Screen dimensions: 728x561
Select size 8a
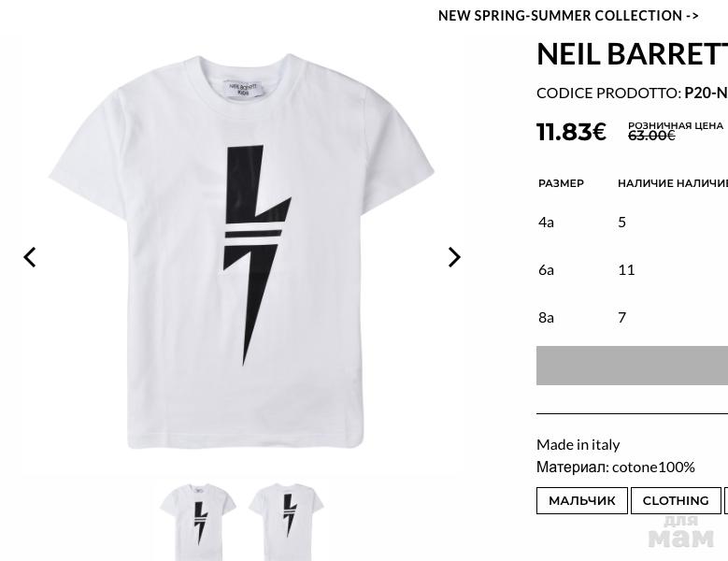547,317
